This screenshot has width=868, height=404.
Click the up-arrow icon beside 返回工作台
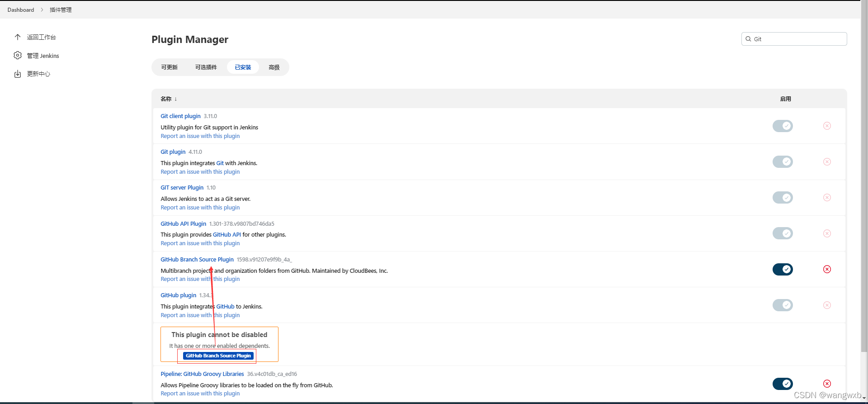click(x=18, y=37)
